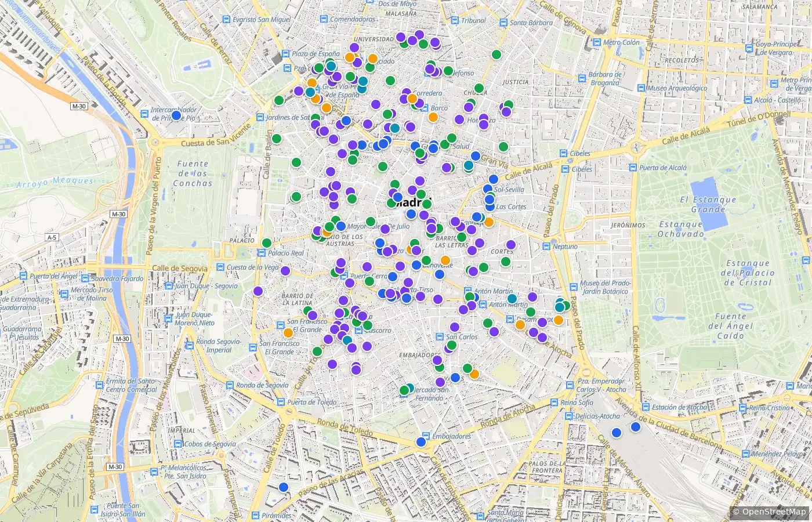
Task: Click the Comendadoras stop icon
Action: tap(324, 19)
